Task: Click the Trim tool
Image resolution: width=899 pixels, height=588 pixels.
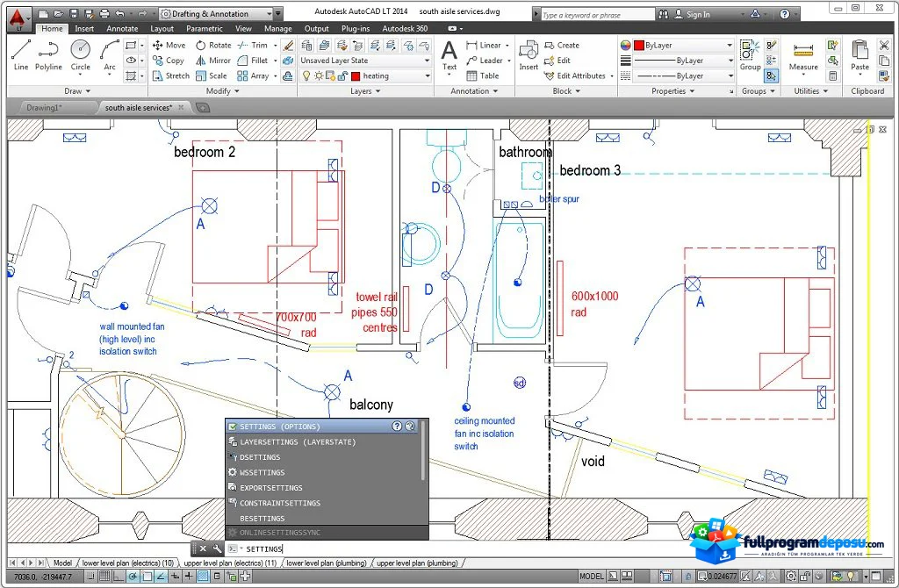Action: click(x=253, y=45)
